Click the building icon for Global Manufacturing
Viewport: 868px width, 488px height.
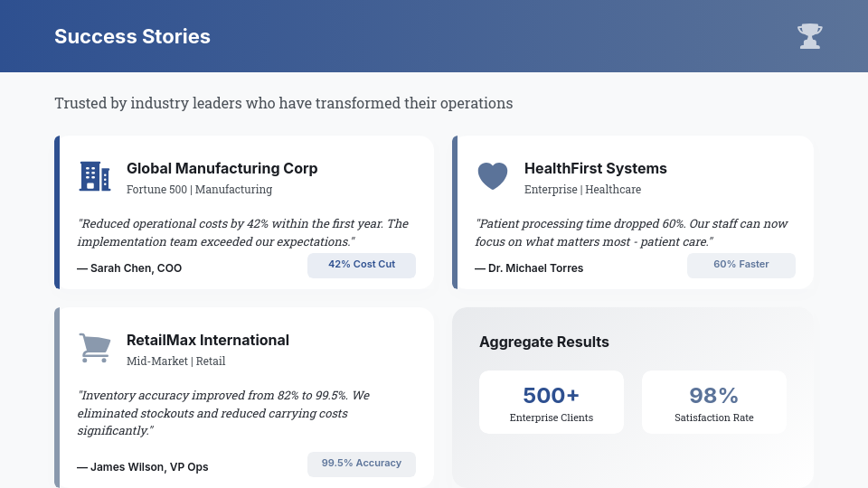pyautogui.click(x=95, y=176)
